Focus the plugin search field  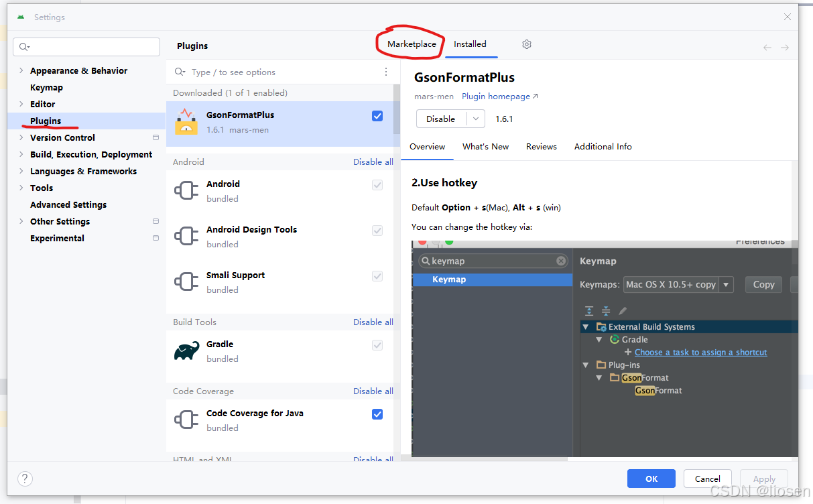click(x=280, y=72)
